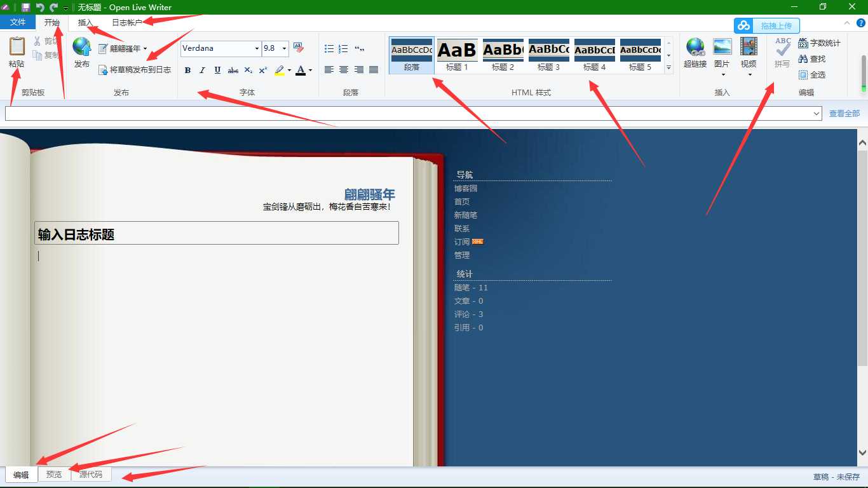Switch to the 日志帐户 blog account tab

coord(127,22)
